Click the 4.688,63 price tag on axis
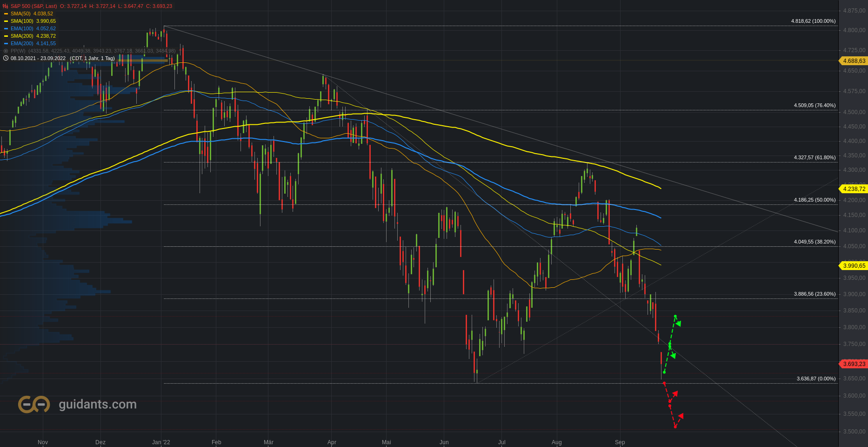 coord(853,61)
